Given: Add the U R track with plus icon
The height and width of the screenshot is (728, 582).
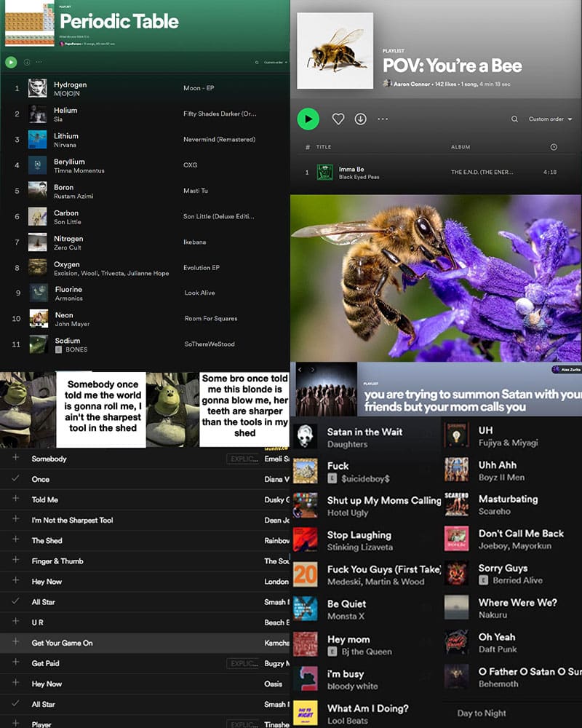Looking at the screenshot, I should (x=16, y=622).
